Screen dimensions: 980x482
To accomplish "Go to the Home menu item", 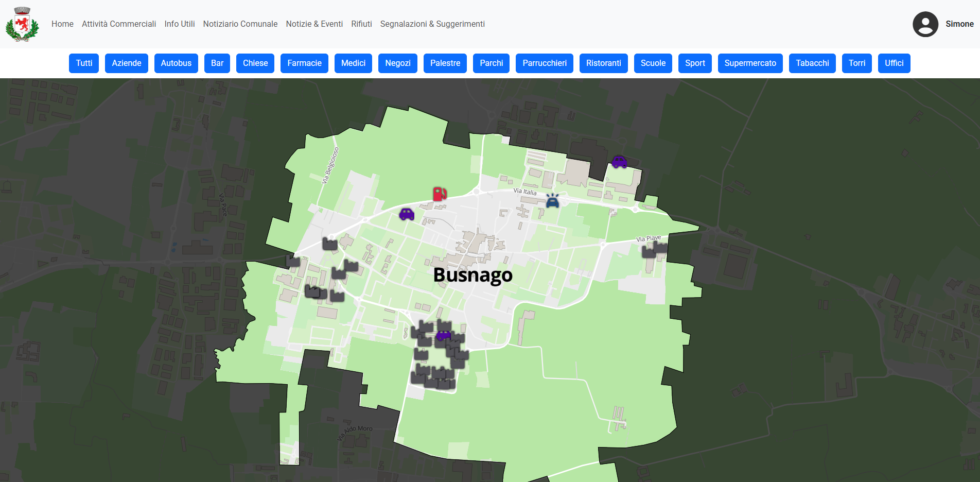I will [62, 24].
